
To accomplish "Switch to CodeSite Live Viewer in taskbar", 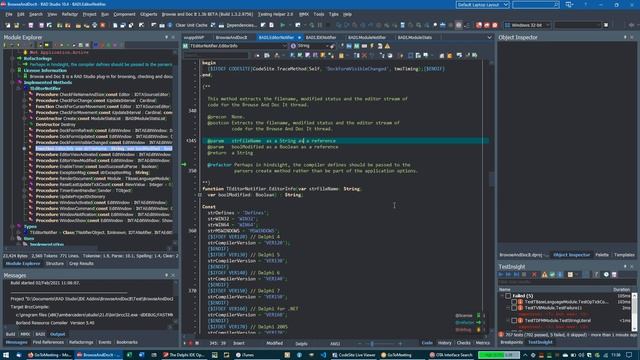I will point(353,355).
